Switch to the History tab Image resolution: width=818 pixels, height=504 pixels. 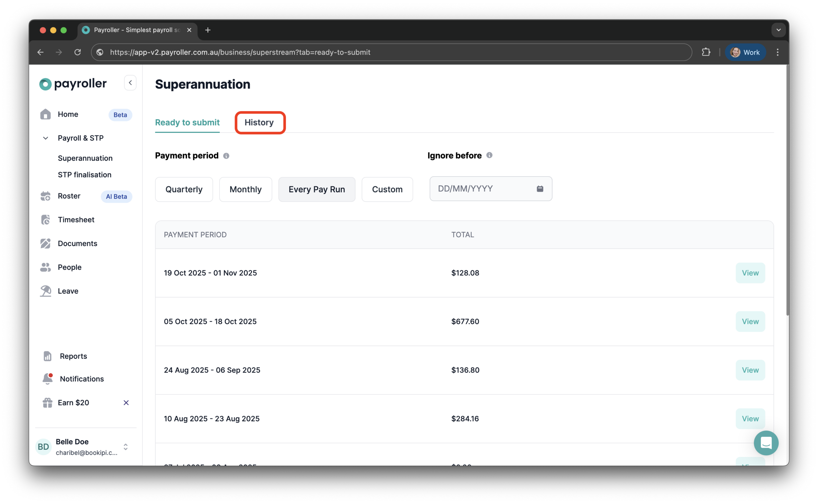point(260,122)
